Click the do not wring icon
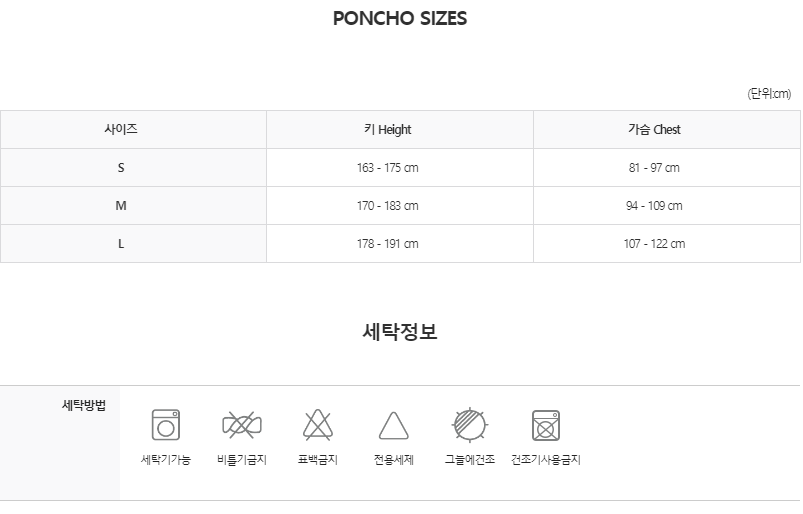Viewport: 803px width, 514px height. click(x=242, y=425)
